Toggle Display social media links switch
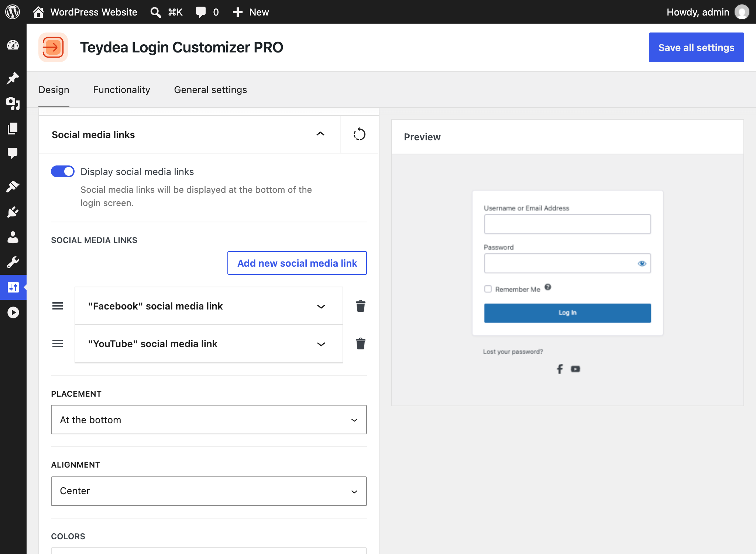The image size is (756, 554). 63,172
